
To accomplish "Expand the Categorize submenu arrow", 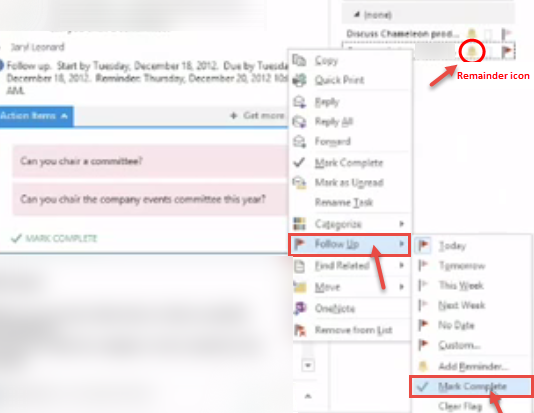I will click(x=402, y=224).
